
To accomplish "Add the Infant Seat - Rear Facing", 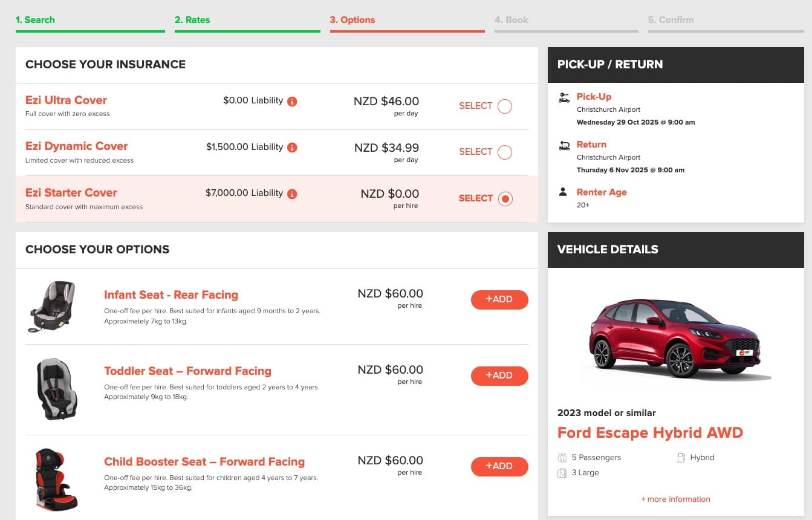I will tap(499, 299).
